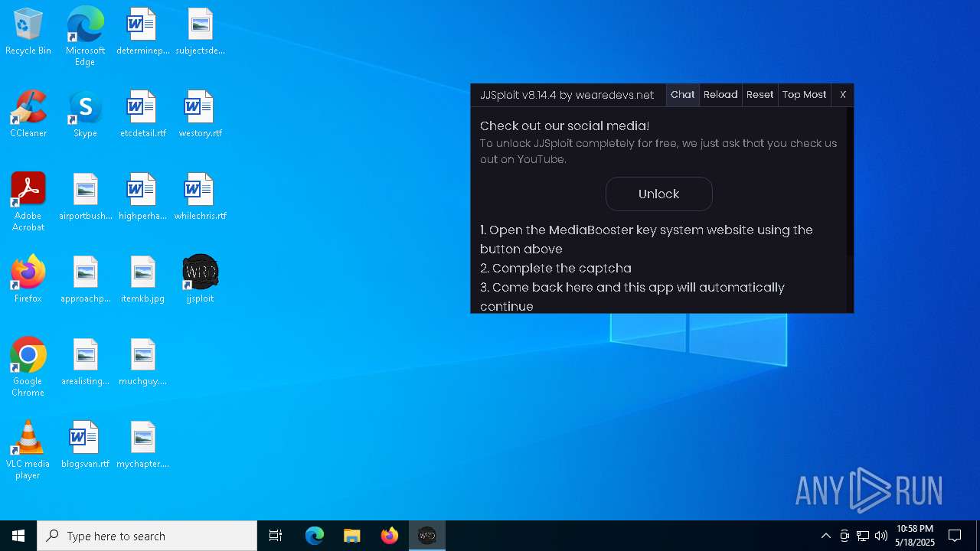Launch the jjsploit desktop shortcut
The height and width of the screenshot is (551, 980).
pos(200,280)
